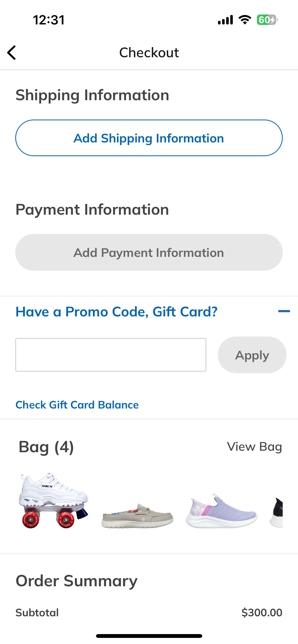The image size is (298, 644).
Task: Focus the promo code input field
Action: coord(111,355)
